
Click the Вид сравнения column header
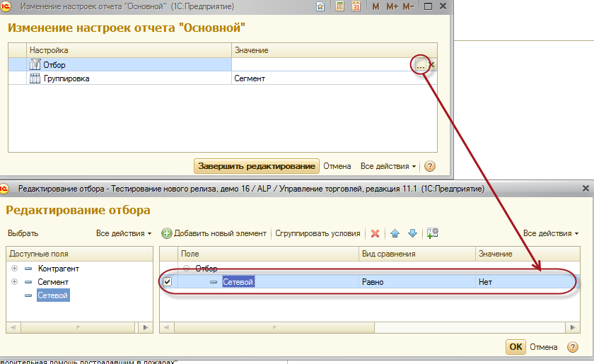click(x=417, y=254)
